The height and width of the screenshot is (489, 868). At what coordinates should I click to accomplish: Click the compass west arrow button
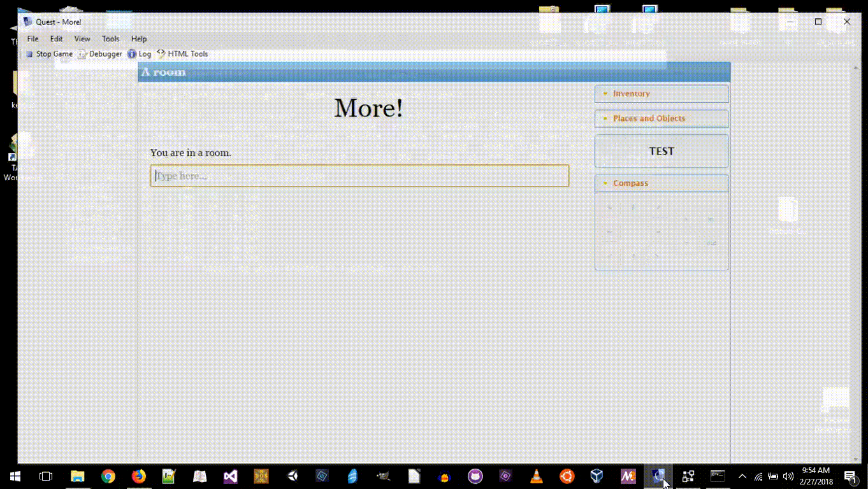609,232
